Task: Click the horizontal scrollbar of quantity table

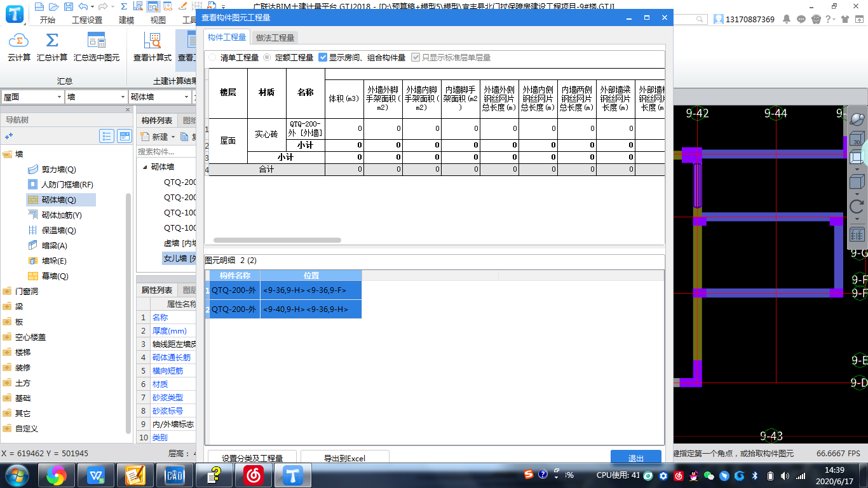Action: coord(277,240)
